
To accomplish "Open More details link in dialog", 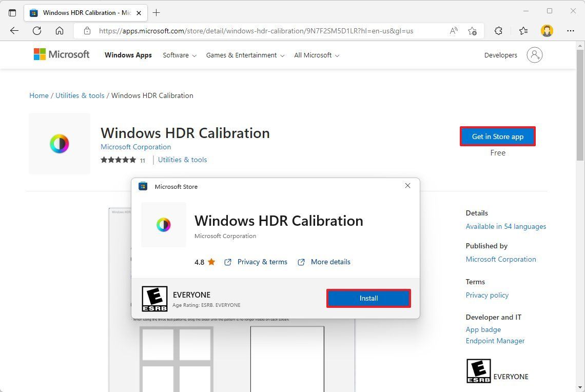I will pos(330,262).
